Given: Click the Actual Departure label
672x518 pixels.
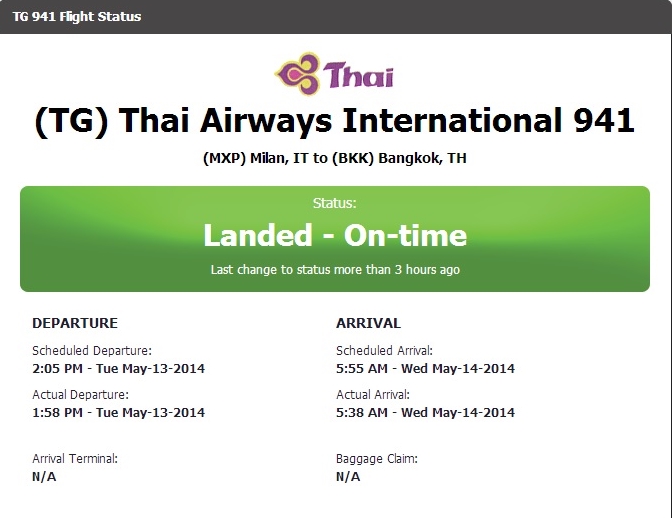Looking at the screenshot, I should click(x=81, y=395).
